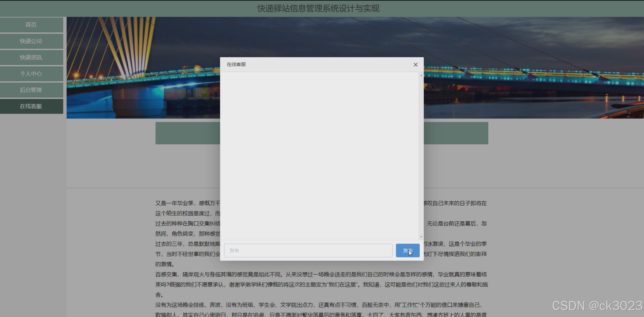The height and width of the screenshot is (317, 644).
Task: Click the green bar behind the dialog
Action: tap(456, 133)
